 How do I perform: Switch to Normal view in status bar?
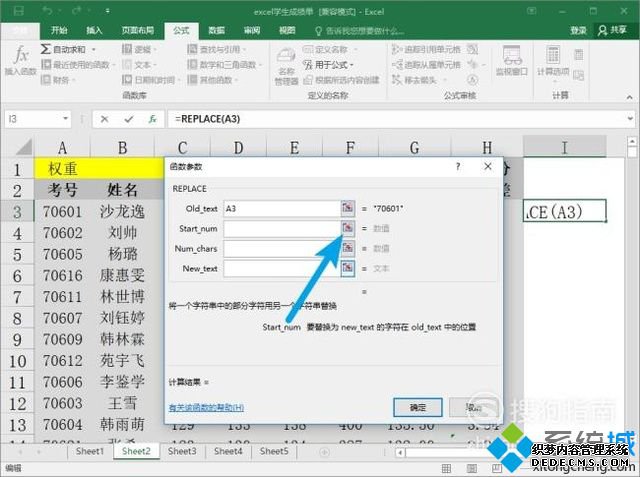point(447,468)
